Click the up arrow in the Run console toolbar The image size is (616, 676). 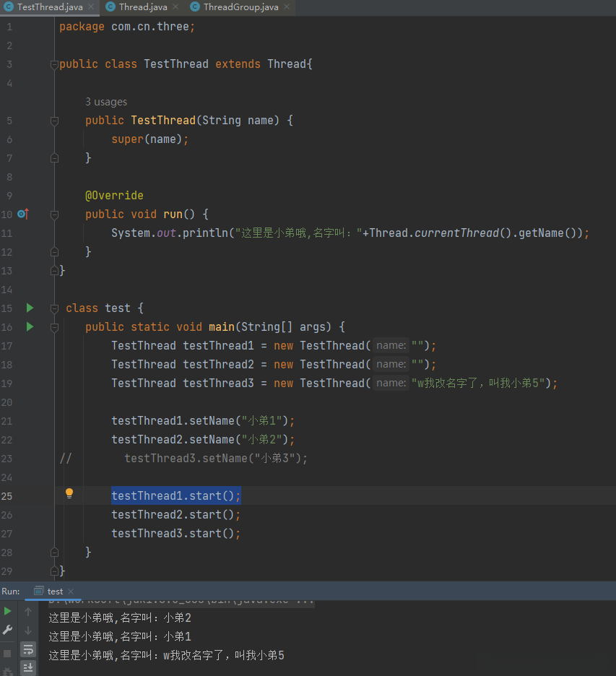[x=28, y=612]
